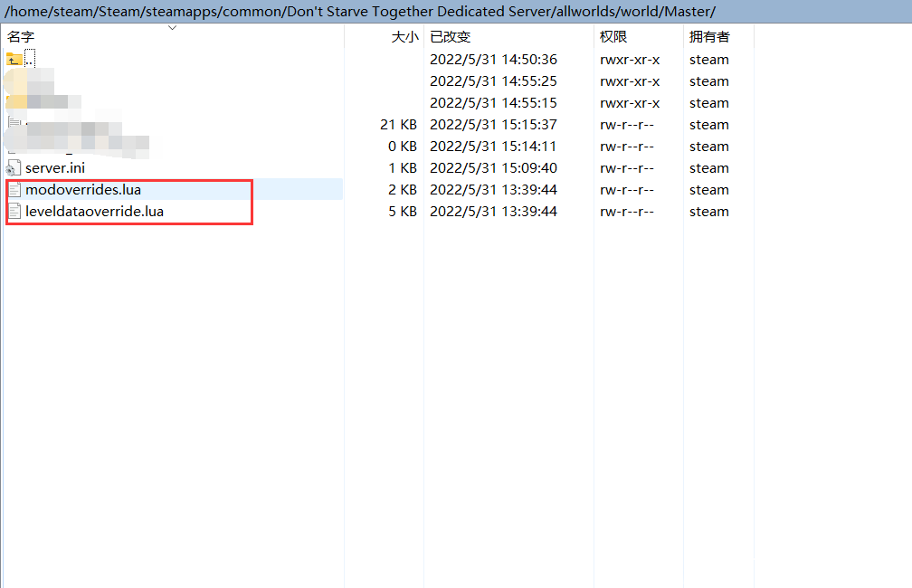Click the leveldataoverride.lua file icon

click(14, 211)
